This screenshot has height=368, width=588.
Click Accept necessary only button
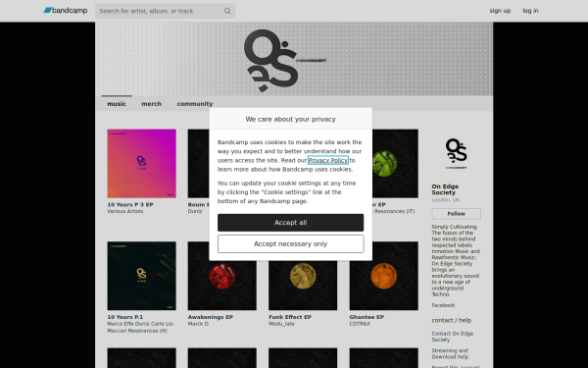tap(291, 244)
